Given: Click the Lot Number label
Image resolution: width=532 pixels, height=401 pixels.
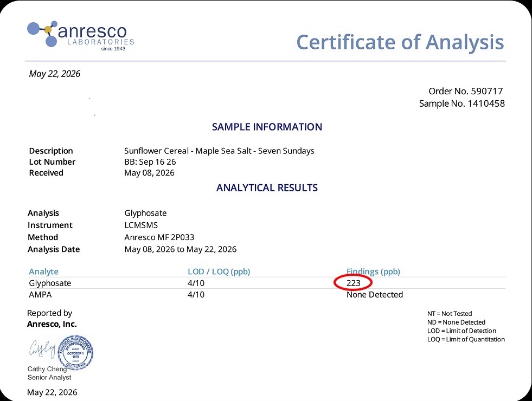Looking at the screenshot, I should [x=52, y=161].
